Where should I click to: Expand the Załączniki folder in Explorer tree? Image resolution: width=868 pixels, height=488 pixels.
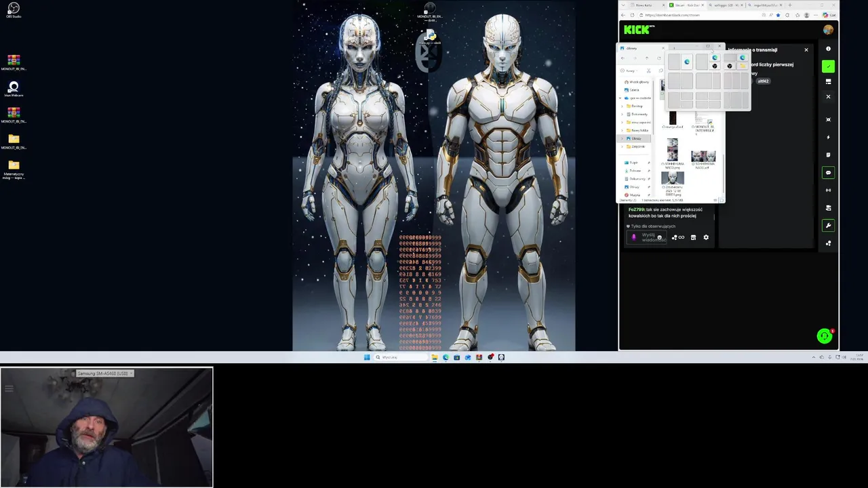pos(623,146)
